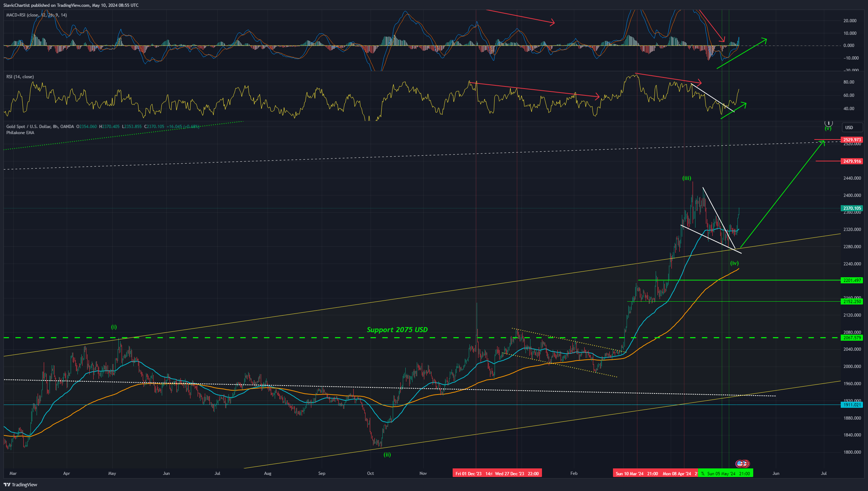Select the green (v) wave label
Screen dimensions: 868x491
(x=828, y=128)
